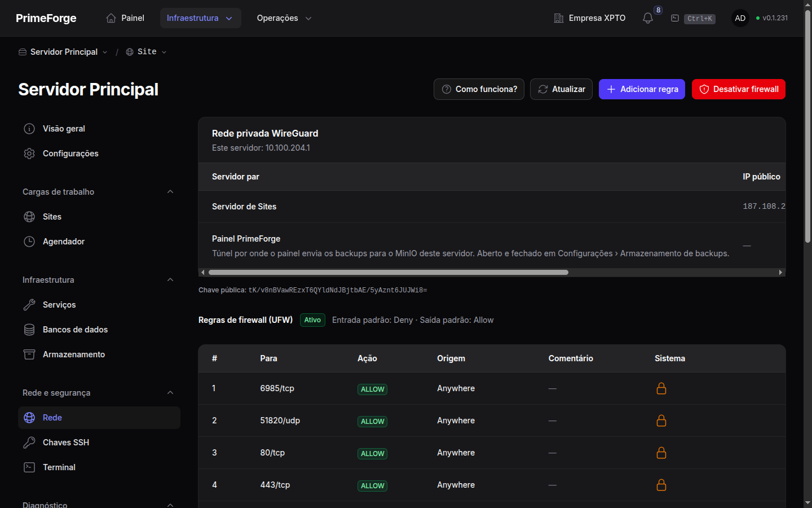Click Desativar firewall button
This screenshot has width=812, height=508.
tap(739, 89)
